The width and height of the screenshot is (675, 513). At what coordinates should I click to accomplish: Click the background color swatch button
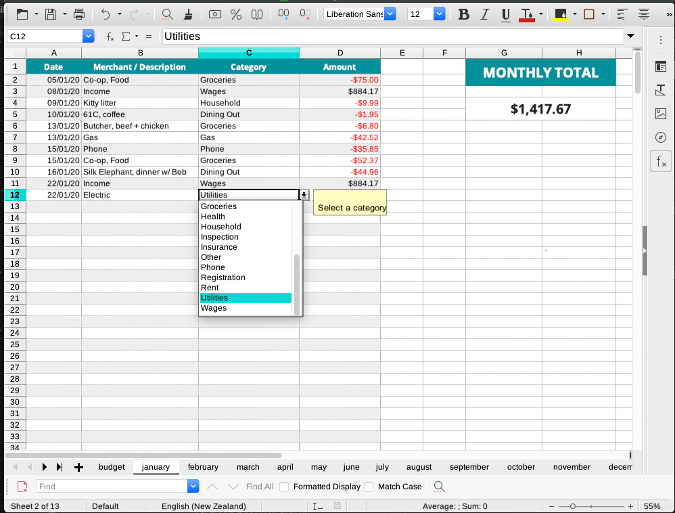[561, 15]
